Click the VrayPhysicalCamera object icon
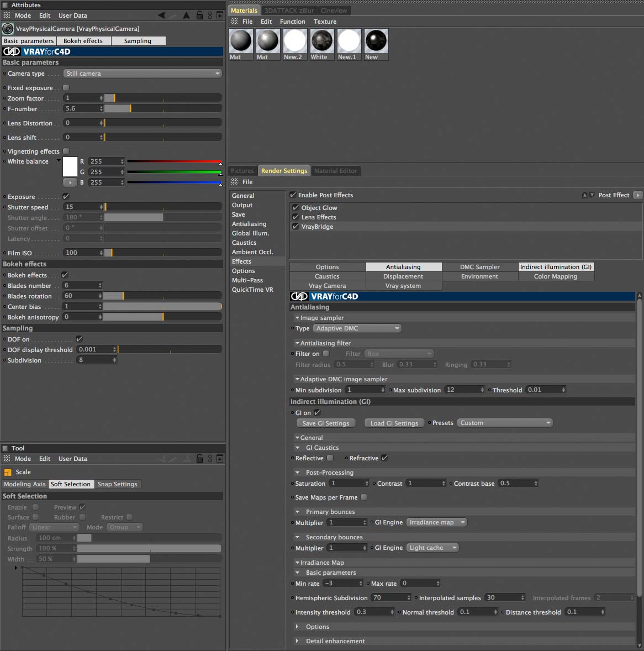 [x=8, y=29]
